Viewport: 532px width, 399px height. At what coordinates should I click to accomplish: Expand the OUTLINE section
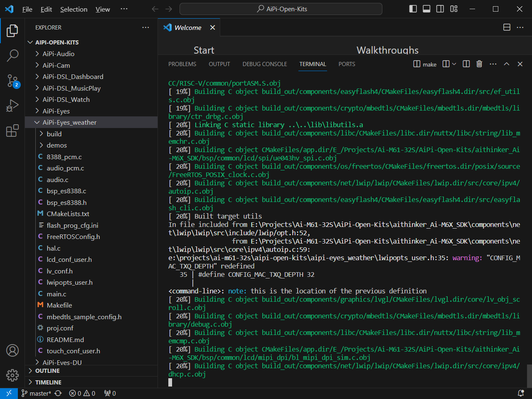click(91, 371)
